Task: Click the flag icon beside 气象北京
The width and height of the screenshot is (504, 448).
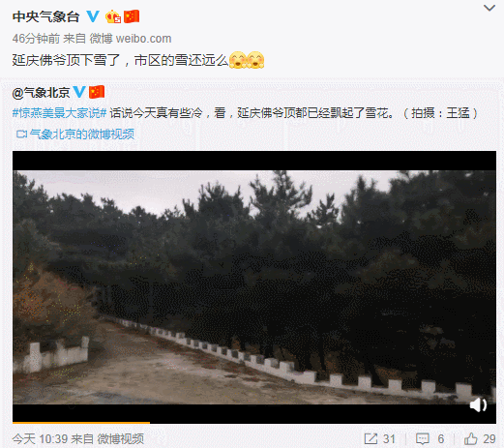Action: 97,92
